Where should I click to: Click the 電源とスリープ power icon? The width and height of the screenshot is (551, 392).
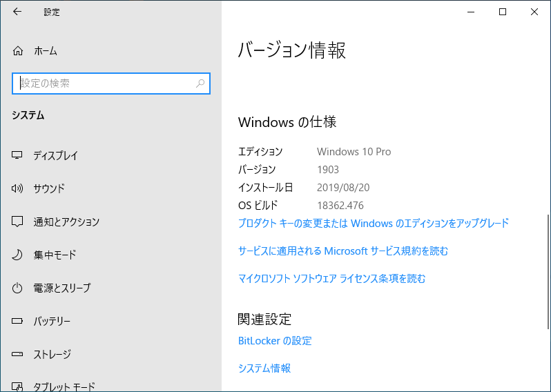[x=17, y=288]
